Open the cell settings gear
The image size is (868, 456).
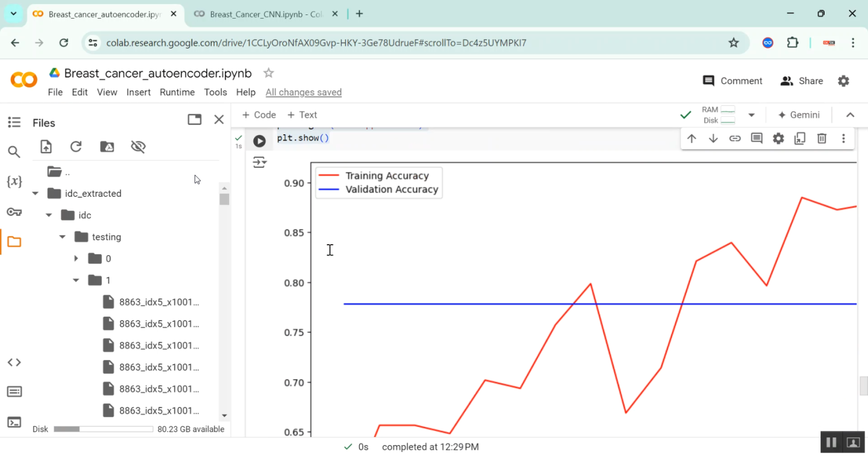pos(778,138)
